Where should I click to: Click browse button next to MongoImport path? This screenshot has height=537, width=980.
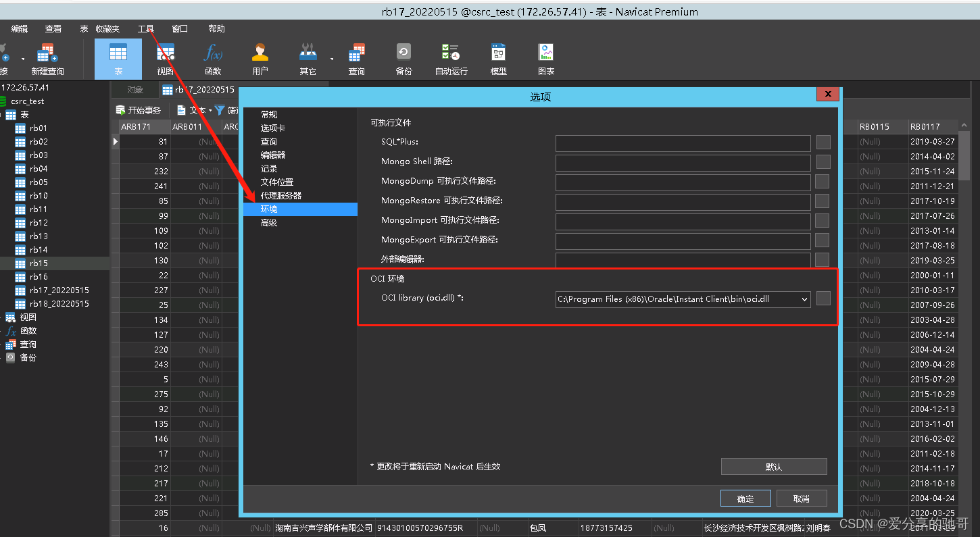822,220
